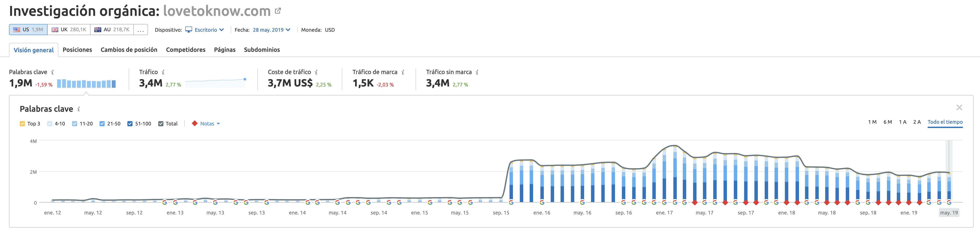The image size is (980, 232).
Task: Click red note marker at ene. 19
Action: [x=909, y=202]
